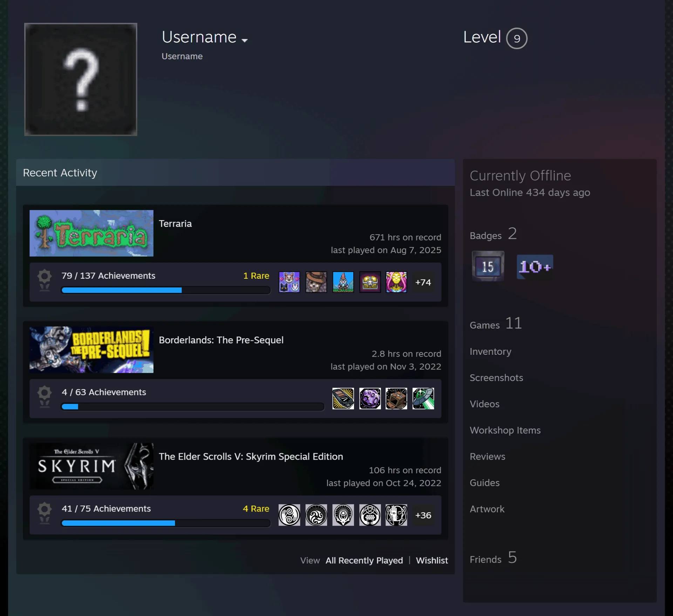
Task: Click Terraria's achievement progress bar
Action: click(x=165, y=290)
